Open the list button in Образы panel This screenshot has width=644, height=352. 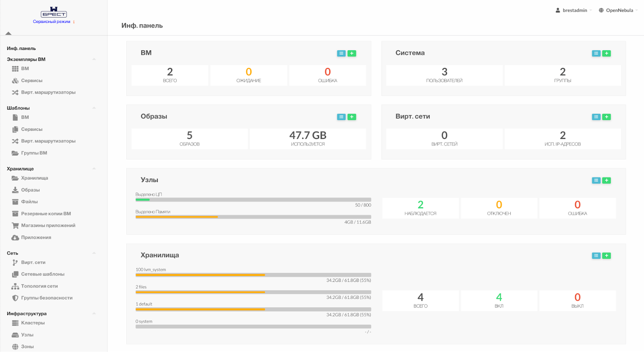pos(341,117)
